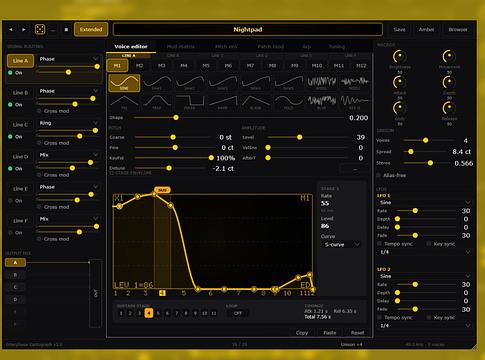Click the Movement macro knob

(449, 57)
